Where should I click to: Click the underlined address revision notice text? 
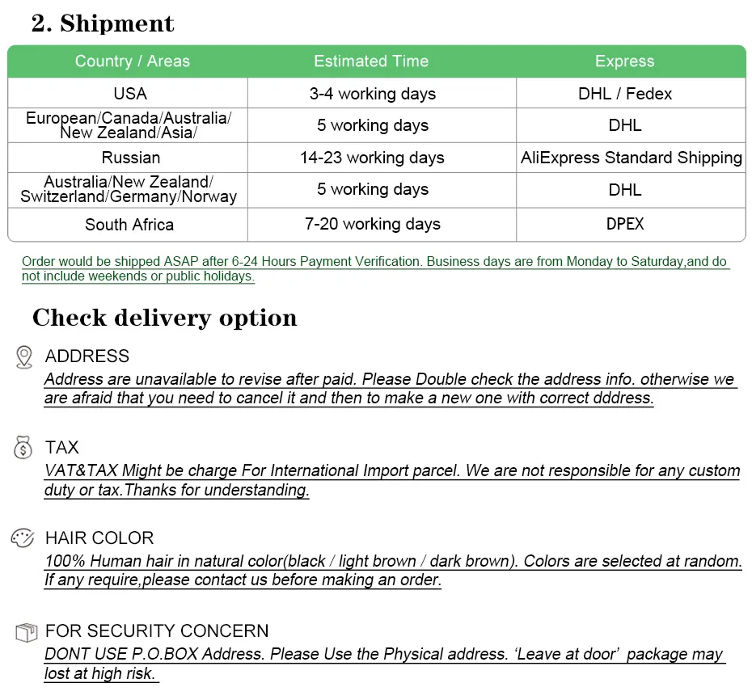coord(391,388)
